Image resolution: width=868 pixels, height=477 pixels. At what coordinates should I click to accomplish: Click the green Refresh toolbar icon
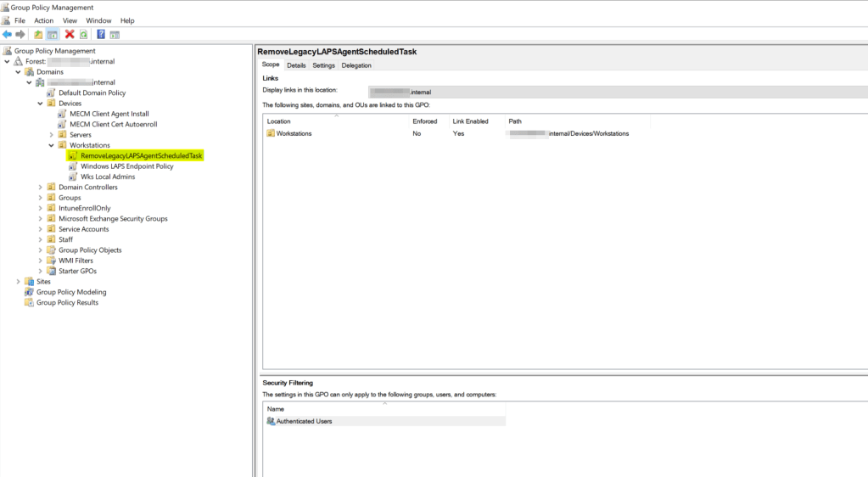tap(83, 35)
